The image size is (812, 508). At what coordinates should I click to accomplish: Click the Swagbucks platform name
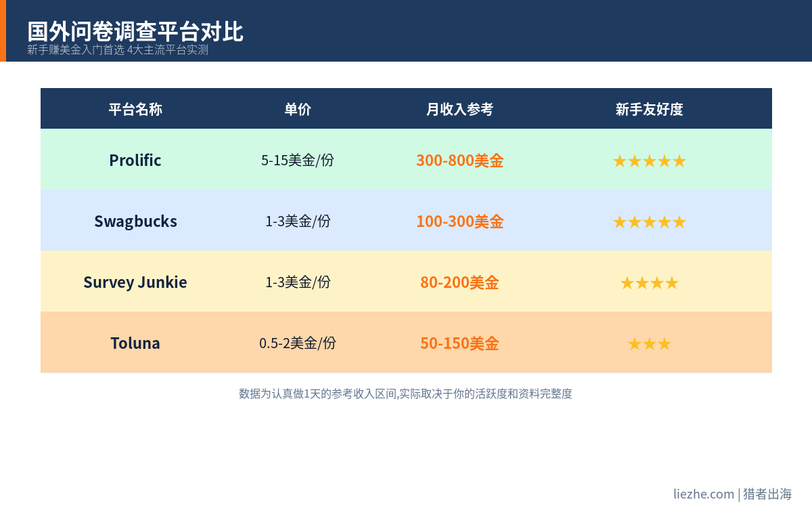[135, 221]
